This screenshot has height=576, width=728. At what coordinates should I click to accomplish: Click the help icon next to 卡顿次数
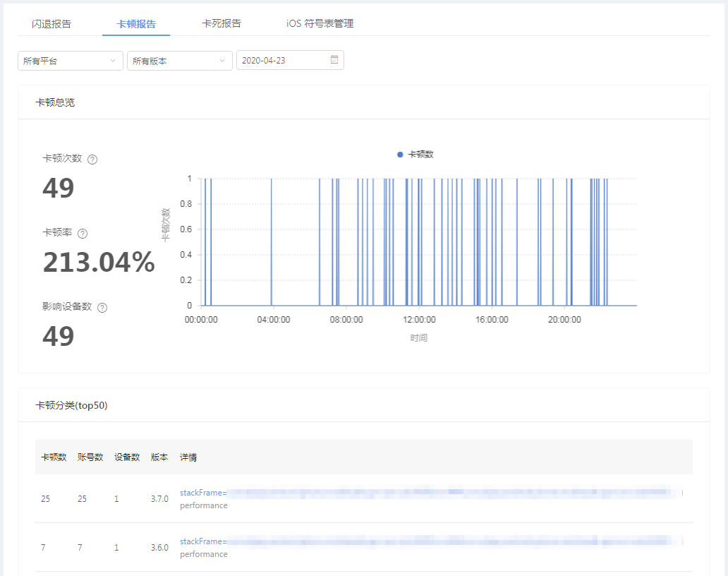[x=92, y=160]
